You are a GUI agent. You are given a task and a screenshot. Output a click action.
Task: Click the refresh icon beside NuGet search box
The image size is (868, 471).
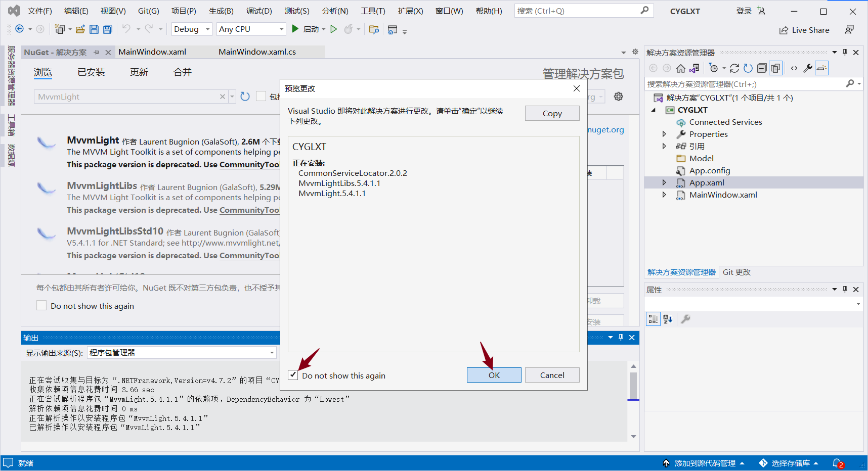(x=245, y=97)
